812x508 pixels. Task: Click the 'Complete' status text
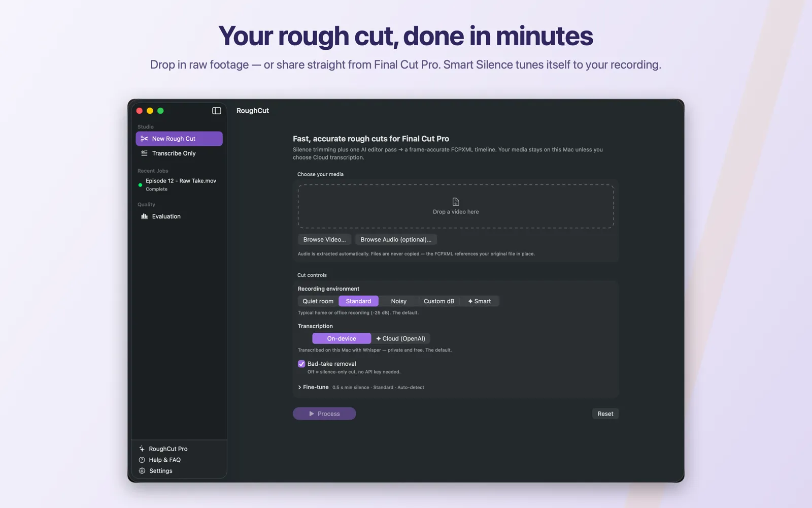click(156, 189)
